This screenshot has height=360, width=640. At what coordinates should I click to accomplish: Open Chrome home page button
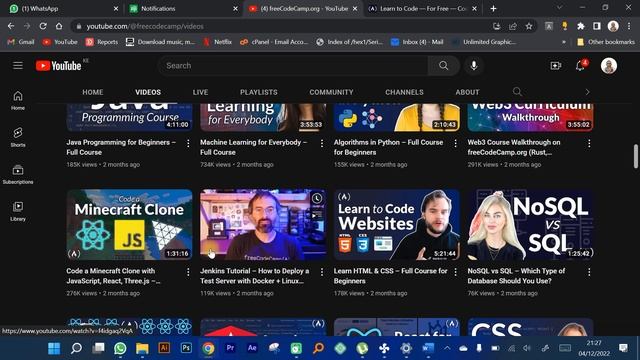pos(59,26)
